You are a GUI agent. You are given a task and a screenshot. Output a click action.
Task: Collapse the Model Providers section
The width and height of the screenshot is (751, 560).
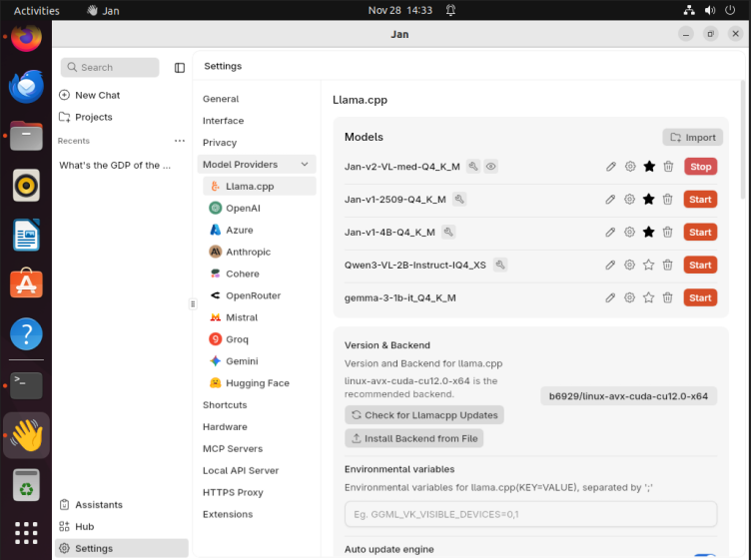(x=257, y=164)
